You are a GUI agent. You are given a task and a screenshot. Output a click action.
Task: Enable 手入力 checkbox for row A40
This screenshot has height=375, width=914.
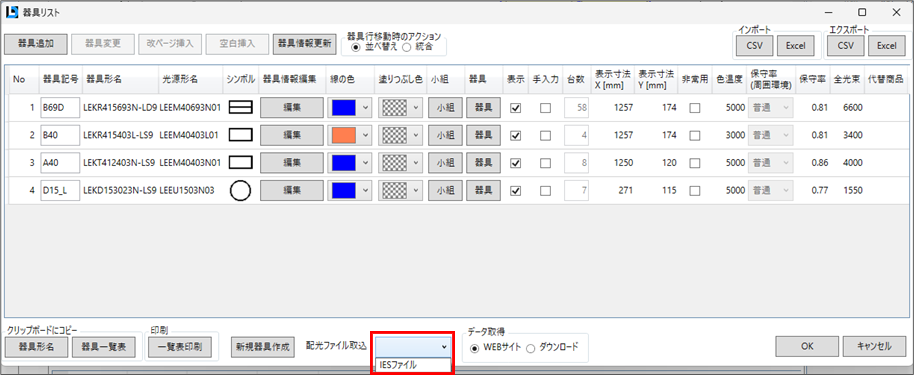(x=546, y=163)
